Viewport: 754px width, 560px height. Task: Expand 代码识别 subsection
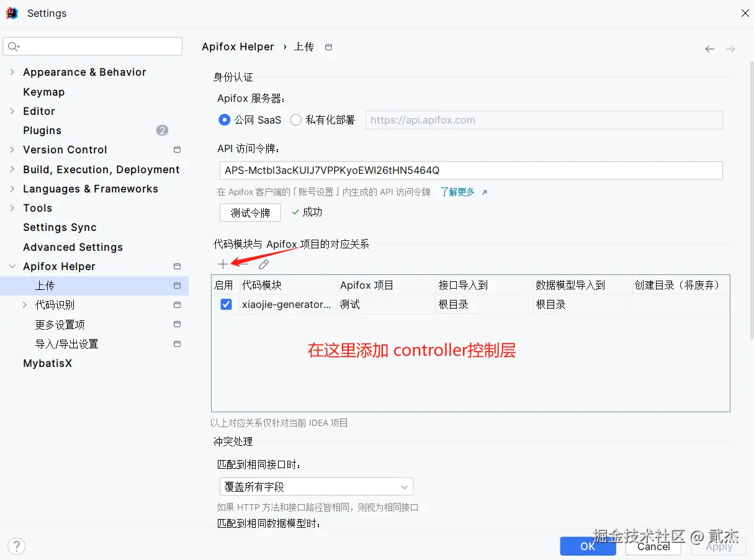click(x=25, y=305)
